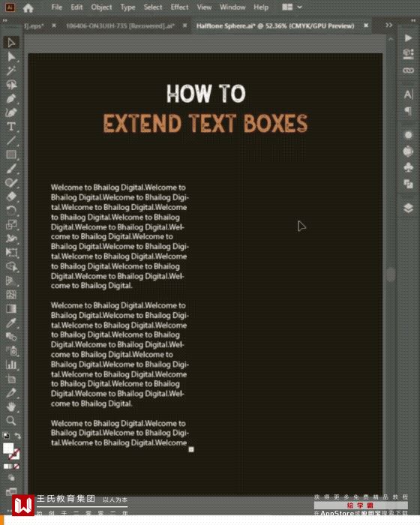The height and width of the screenshot is (525, 420).
Task: Select the Curvature tool
Action: [x=11, y=112]
